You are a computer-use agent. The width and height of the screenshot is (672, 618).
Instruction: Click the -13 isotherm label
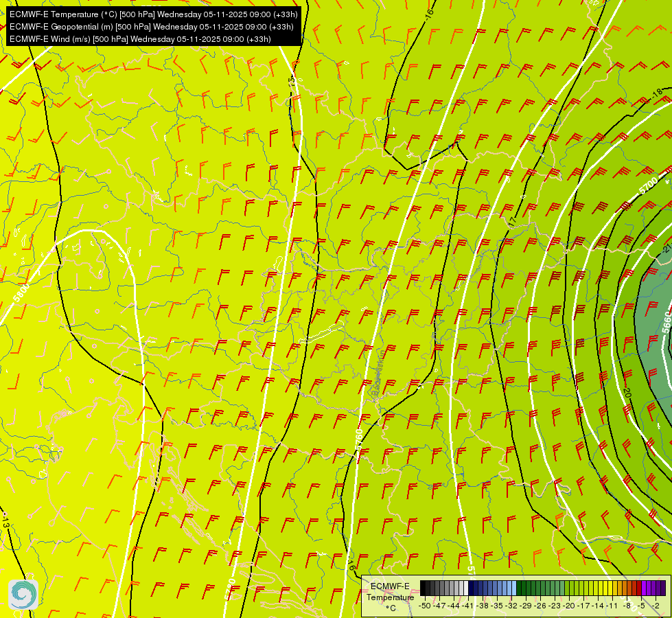pos(5,523)
